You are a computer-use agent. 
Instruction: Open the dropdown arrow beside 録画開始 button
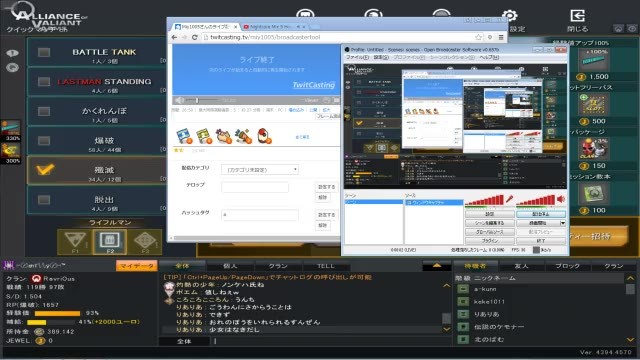pos(562,223)
